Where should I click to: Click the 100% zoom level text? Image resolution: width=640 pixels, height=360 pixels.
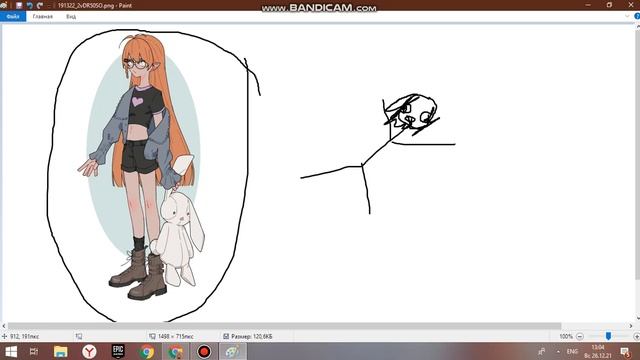click(566, 336)
